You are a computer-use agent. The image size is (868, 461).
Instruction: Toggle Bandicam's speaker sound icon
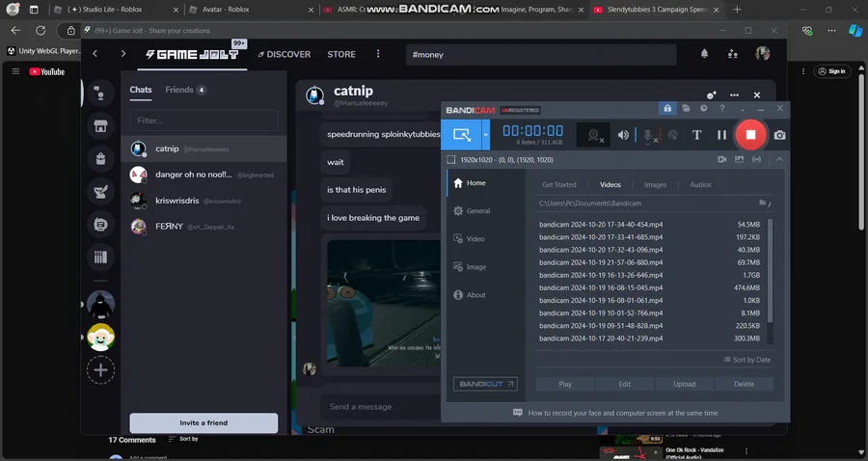click(x=623, y=134)
